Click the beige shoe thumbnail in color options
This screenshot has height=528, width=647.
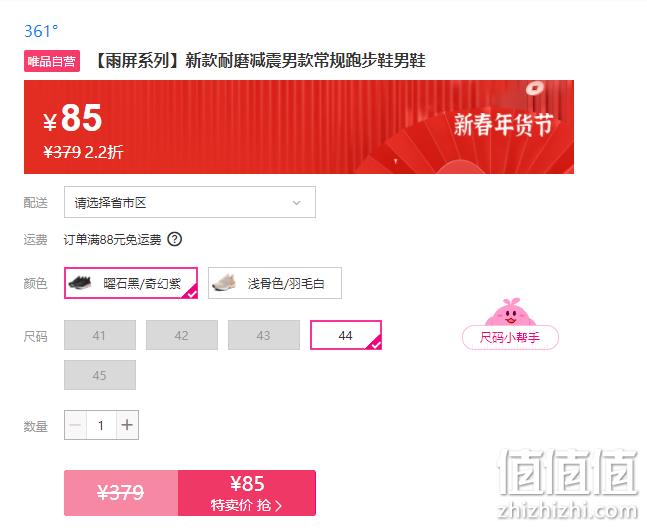pyautogui.click(x=224, y=283)
